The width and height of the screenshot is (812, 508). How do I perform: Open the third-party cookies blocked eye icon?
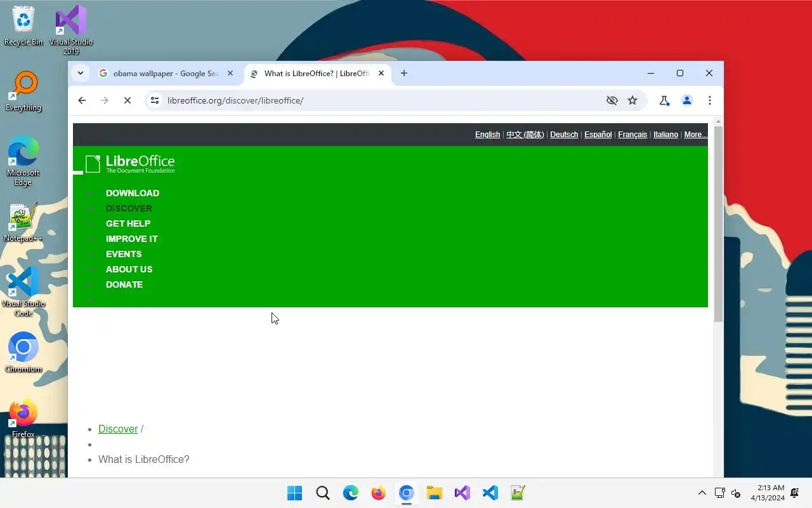tap(612, 100)
